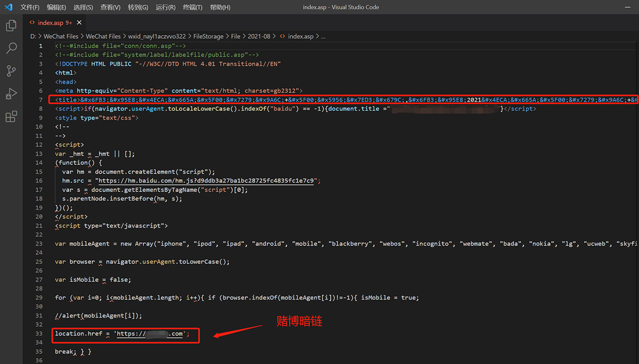Expand the FileStorage breadcrumb segment

208,36
